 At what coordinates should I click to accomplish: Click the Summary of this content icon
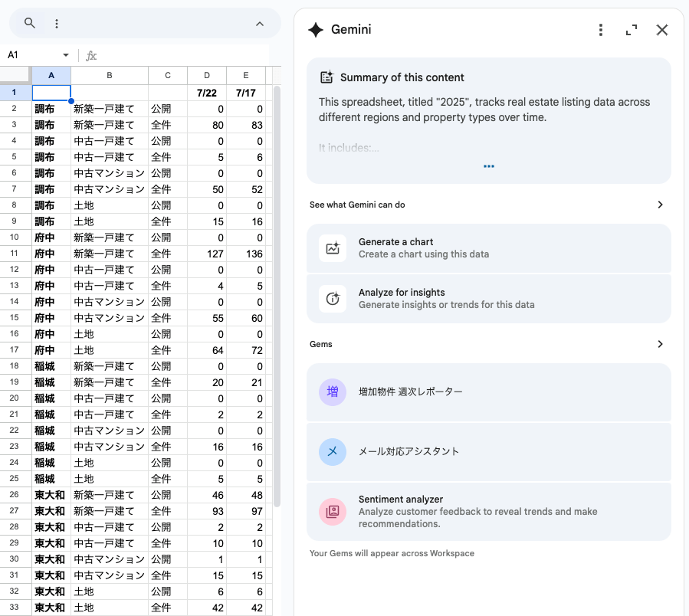click(x=327, y=77)
